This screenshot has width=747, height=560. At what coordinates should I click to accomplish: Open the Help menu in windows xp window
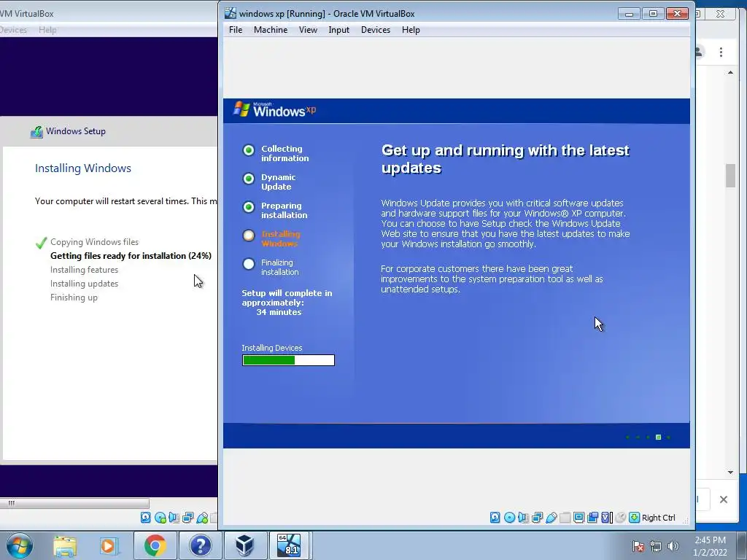pos(411,30)
